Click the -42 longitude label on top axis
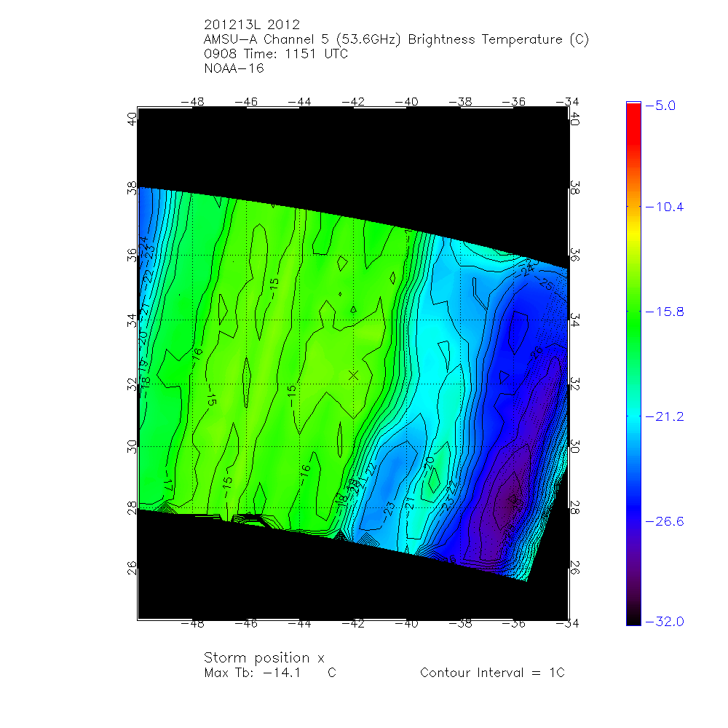Image resolution: width=728 pixels, height=728 pixels. click(354, 102)
